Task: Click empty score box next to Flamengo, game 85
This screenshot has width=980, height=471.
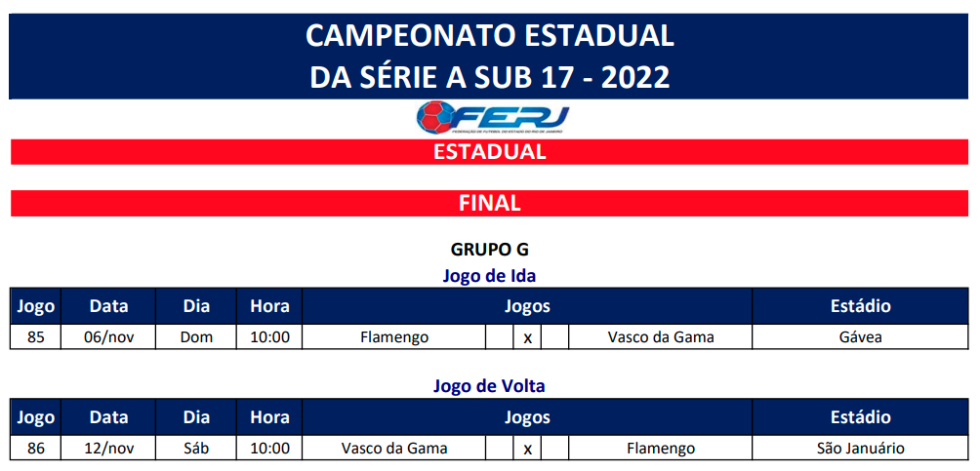Action: tap(500, 337)
